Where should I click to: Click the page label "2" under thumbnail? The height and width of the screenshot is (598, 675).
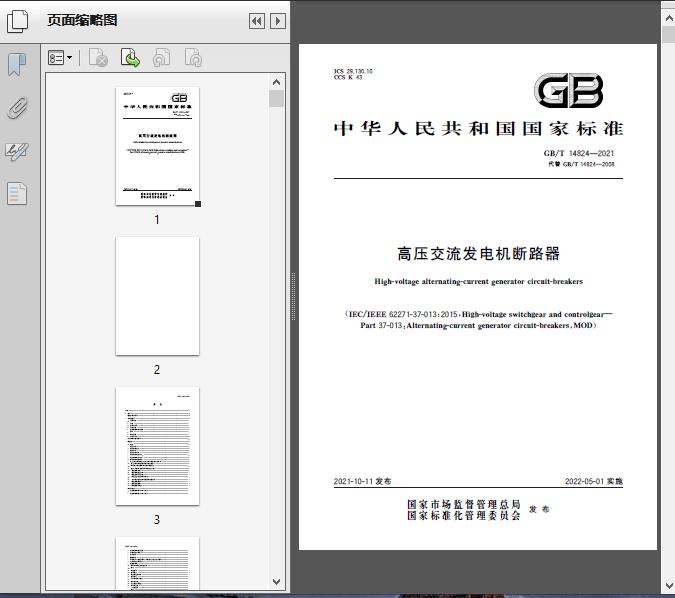(x=157, y=369)
